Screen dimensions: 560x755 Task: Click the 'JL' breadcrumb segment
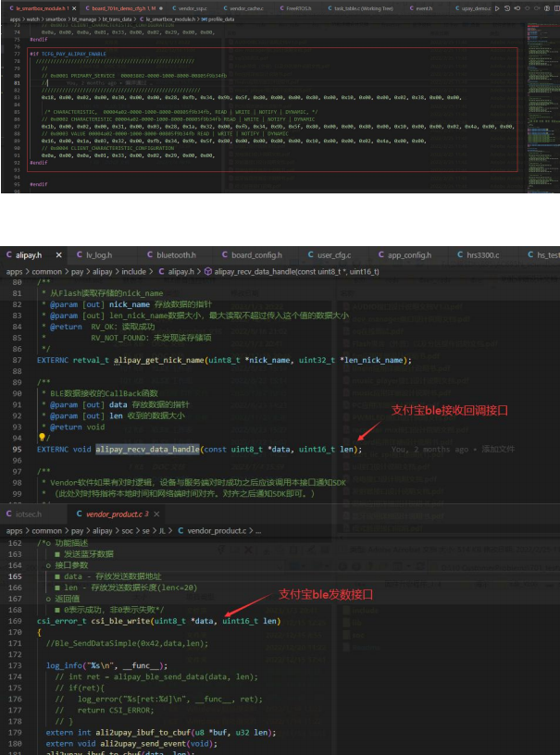point(162,530)
